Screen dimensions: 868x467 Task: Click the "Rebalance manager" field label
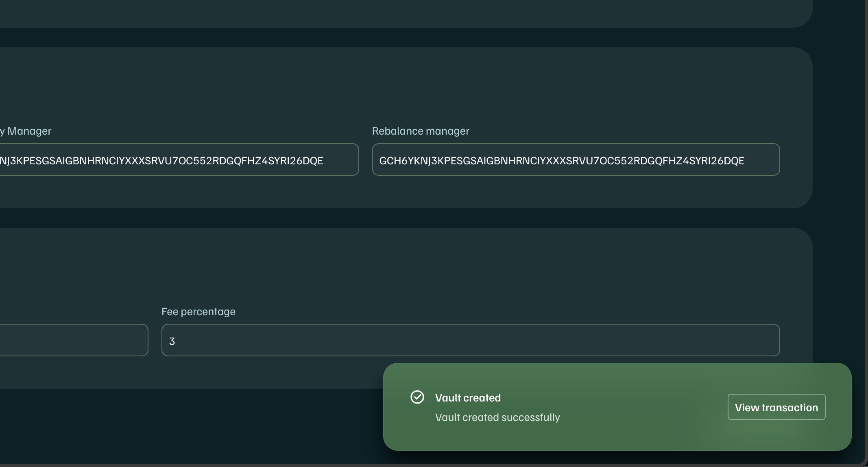[x=420, y=131]
